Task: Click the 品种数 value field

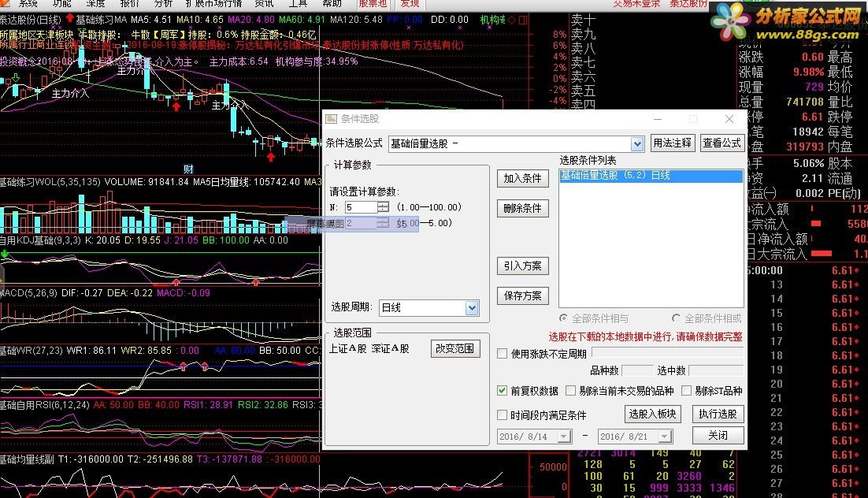Action: pos(638,370)
